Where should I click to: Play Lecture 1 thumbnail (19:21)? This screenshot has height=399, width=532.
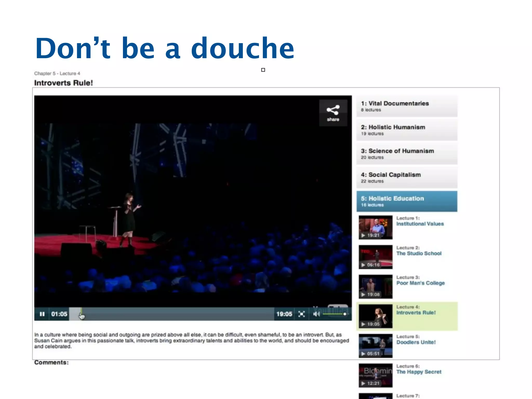376,227
